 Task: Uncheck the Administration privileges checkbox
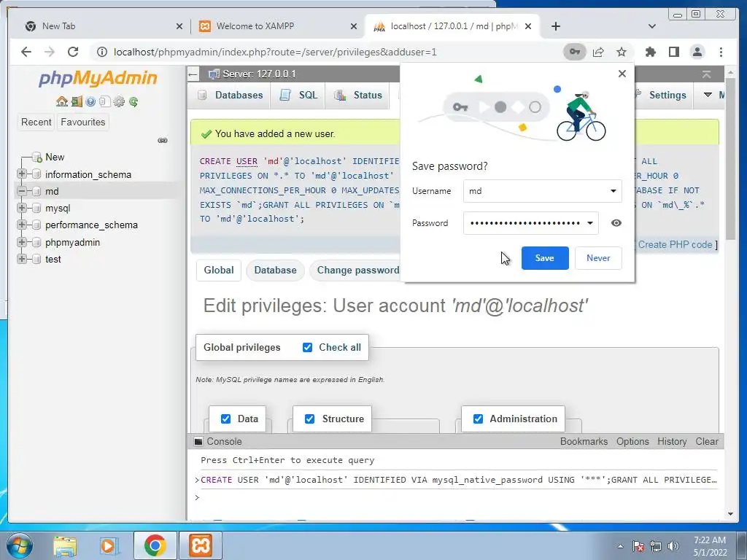[478, 419]
